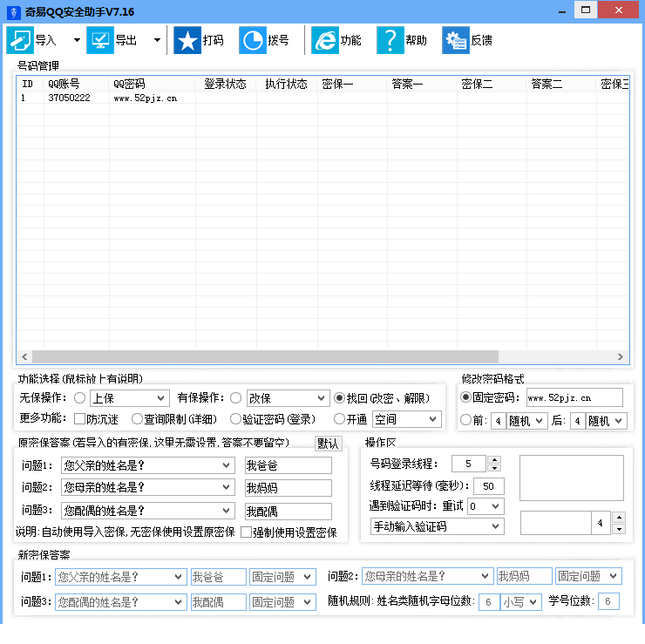Image resolution: width=645 pixels, height=644 pixels.
Task: Open the 上保 dropdown
Action: coord(130,398)
